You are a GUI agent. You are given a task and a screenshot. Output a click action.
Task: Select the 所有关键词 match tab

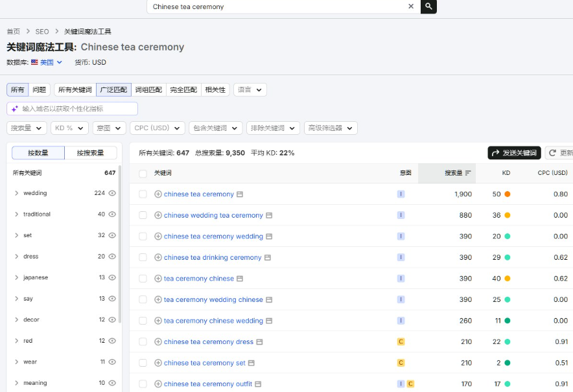click(x=75, y=90)
